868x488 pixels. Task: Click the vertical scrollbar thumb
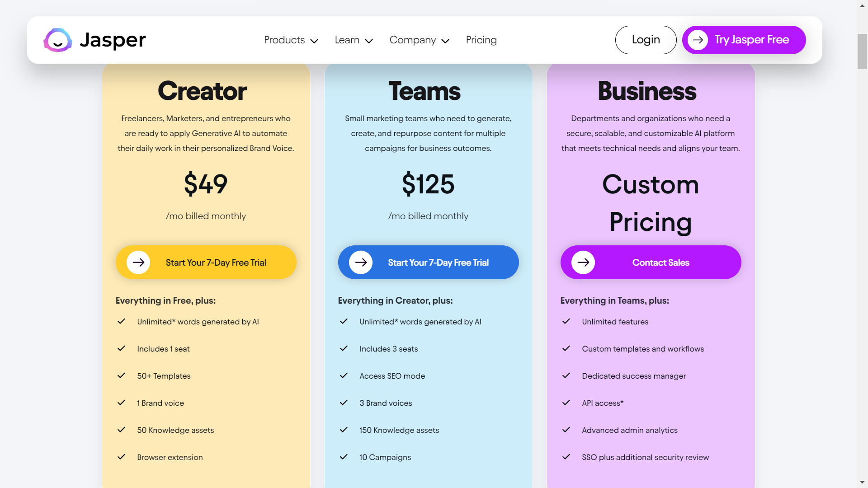pyautogui.click(x=862, y=51)
